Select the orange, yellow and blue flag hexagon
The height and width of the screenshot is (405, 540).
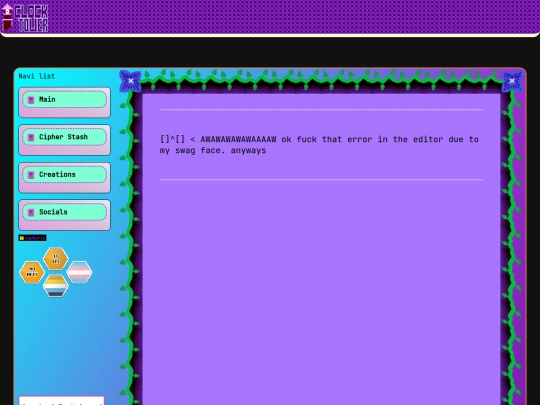click(55, 286)
